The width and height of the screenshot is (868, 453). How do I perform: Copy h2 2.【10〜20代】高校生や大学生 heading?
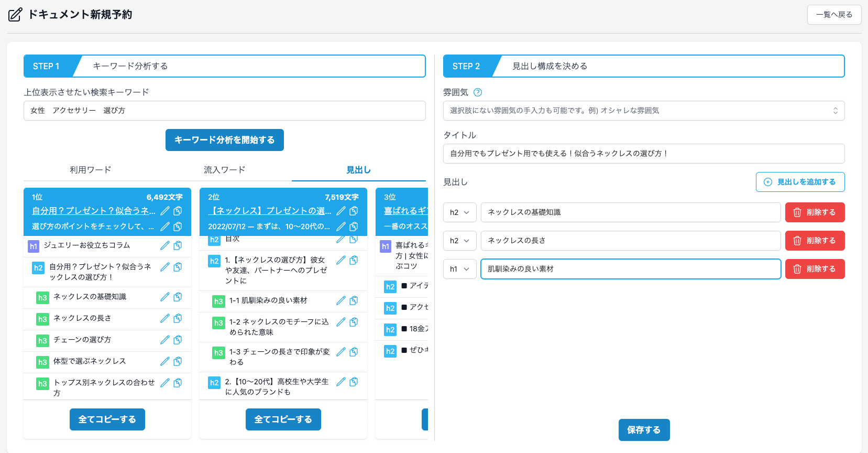click(x=354, y=382)
